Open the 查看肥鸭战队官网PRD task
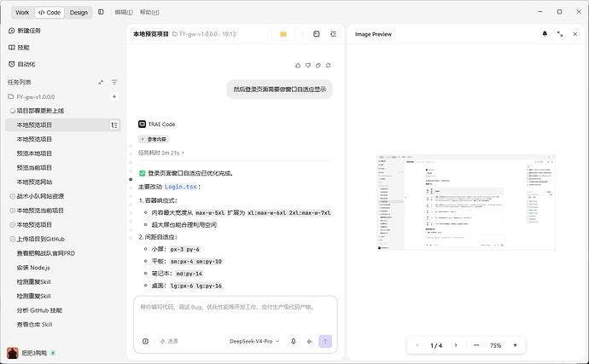This screenshot has height=364, width=589. coord(46,253)
